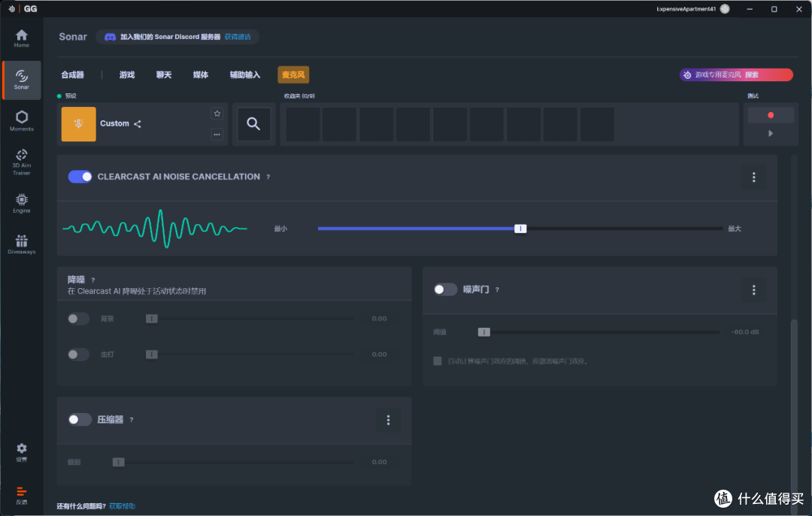
Task: Open Custom preset more options ellipsis
Action: [x=217, y=134]
